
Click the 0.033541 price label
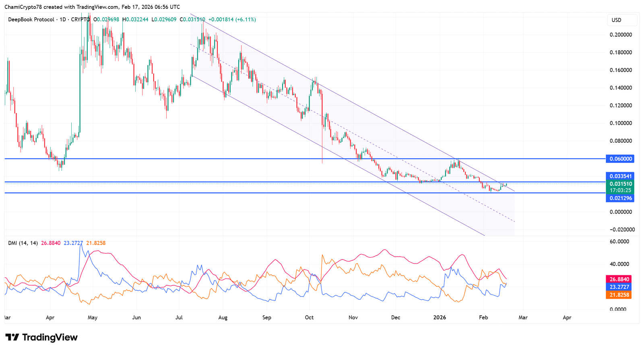coord(620,176)
